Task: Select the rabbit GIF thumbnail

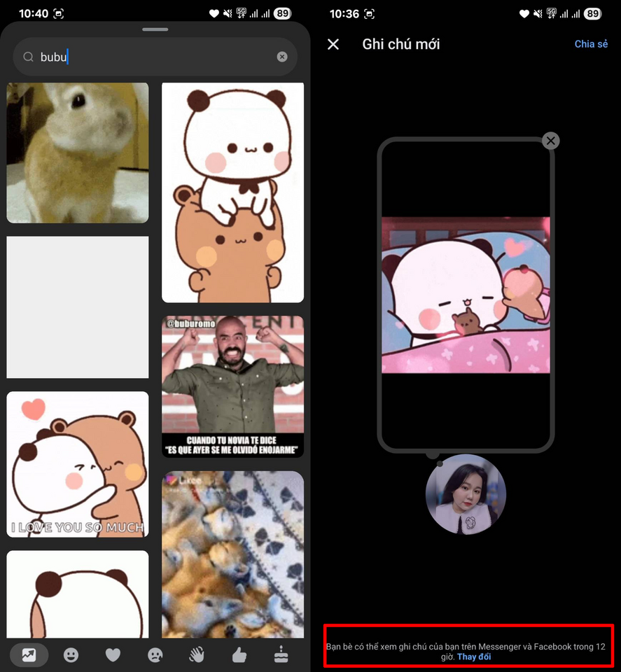Action: pyautogui.click(x=78, y=153)
